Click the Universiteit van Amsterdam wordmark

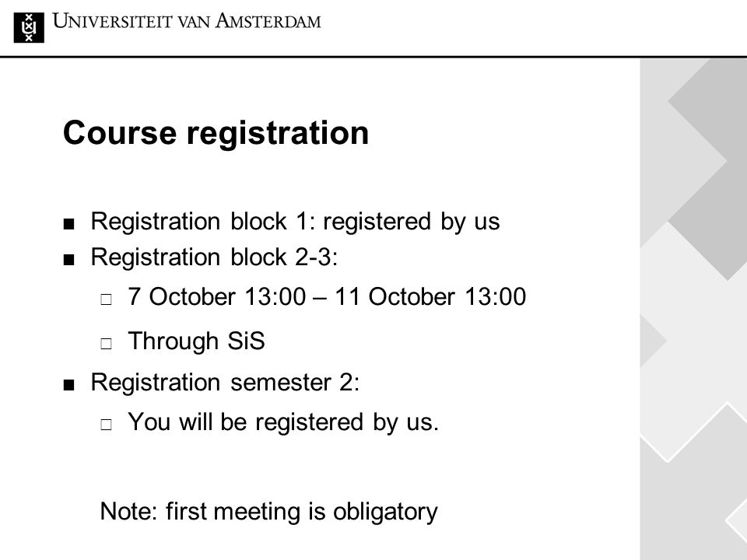(x=187, y=22)
